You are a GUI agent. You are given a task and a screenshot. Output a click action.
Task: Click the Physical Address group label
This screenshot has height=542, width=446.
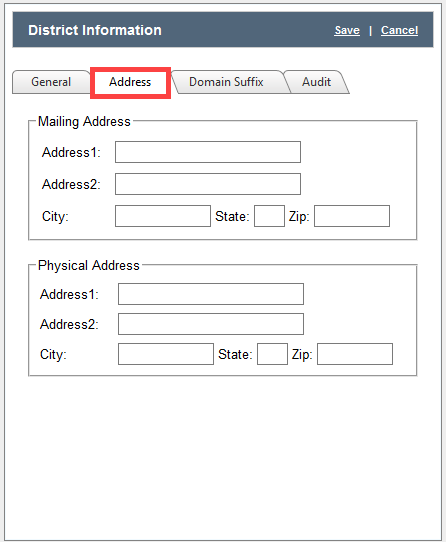pos(89,265)
